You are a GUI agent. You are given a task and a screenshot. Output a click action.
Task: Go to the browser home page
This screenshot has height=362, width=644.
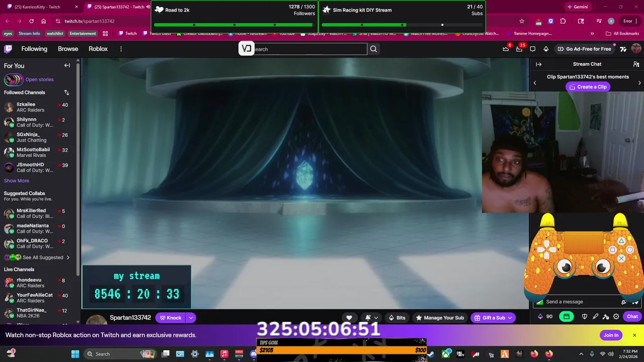44,21
